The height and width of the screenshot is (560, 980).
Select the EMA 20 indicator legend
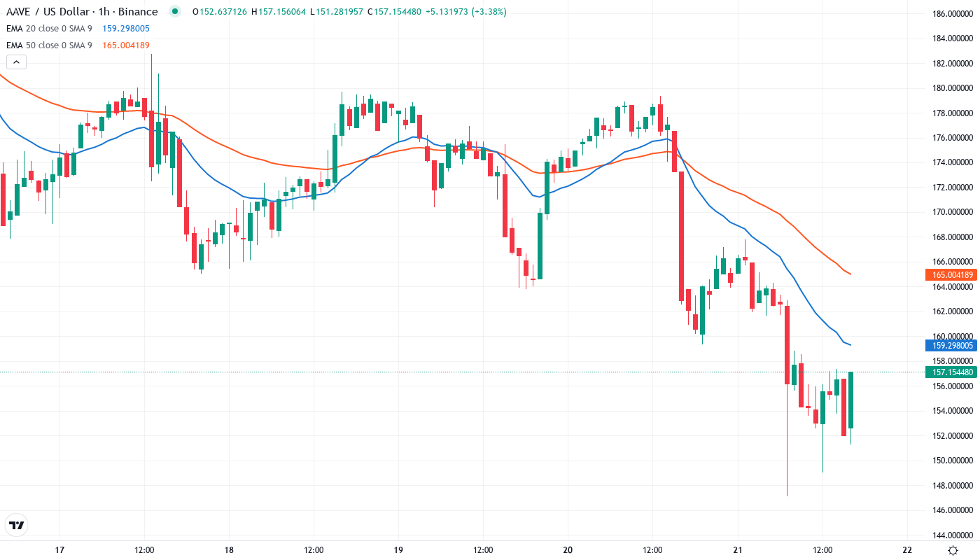[x=49, y=29]
